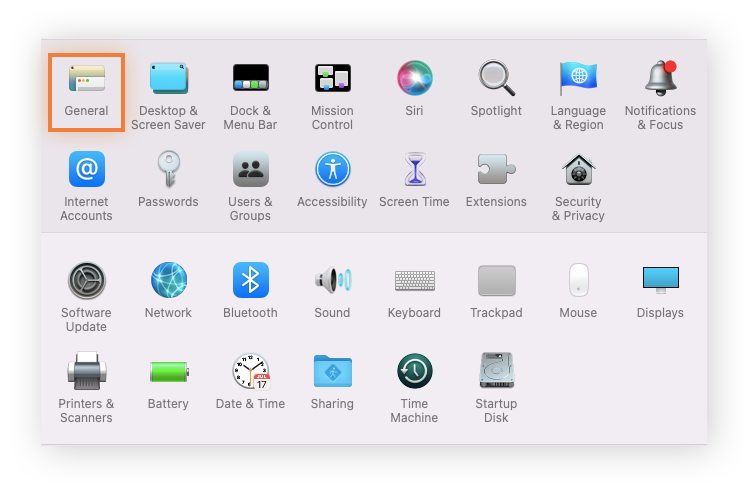Open the Displays monitor icon

[x=660, y=280]
